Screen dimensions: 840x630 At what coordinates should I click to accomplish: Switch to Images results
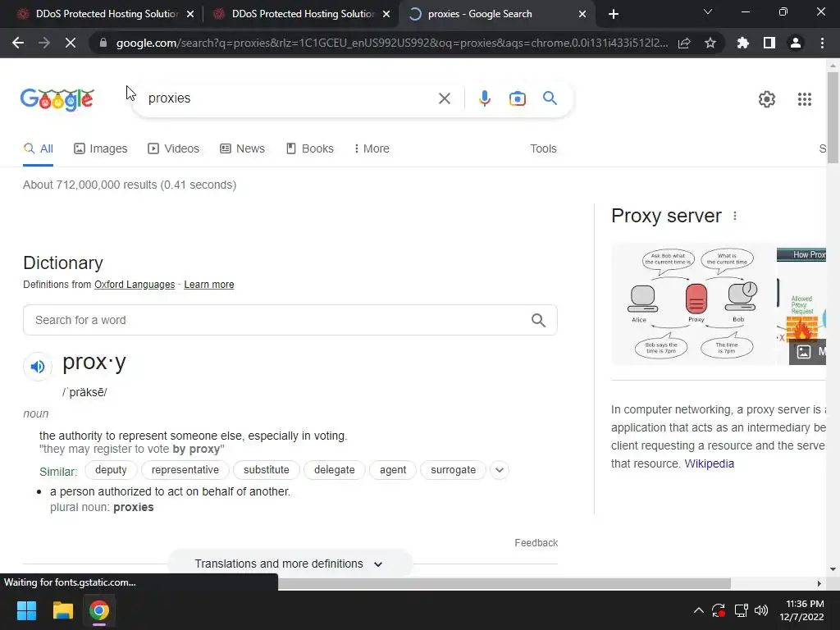pyautogui.click(x=101, y=149)
